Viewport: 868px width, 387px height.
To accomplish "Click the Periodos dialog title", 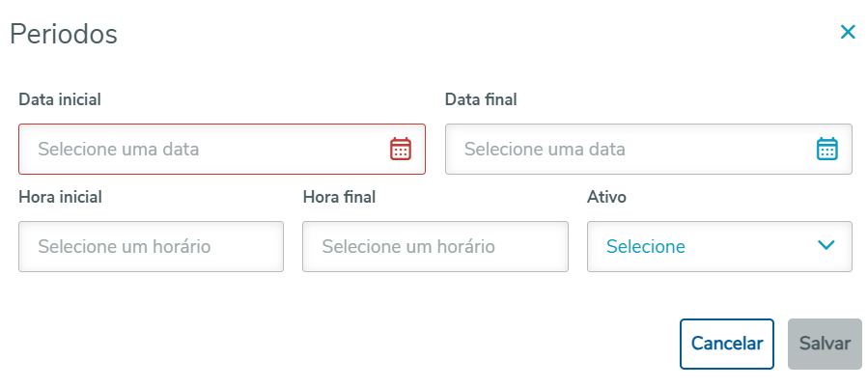I will 64,34.
